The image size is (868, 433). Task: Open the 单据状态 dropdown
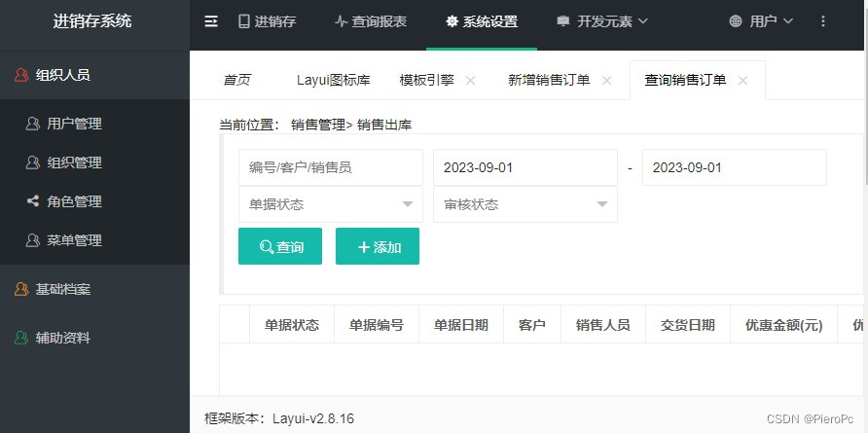(331, 204)
